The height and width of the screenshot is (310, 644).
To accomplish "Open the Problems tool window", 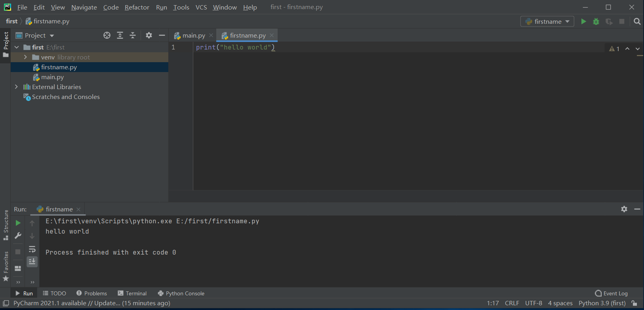I will click(x=91, y=293).
